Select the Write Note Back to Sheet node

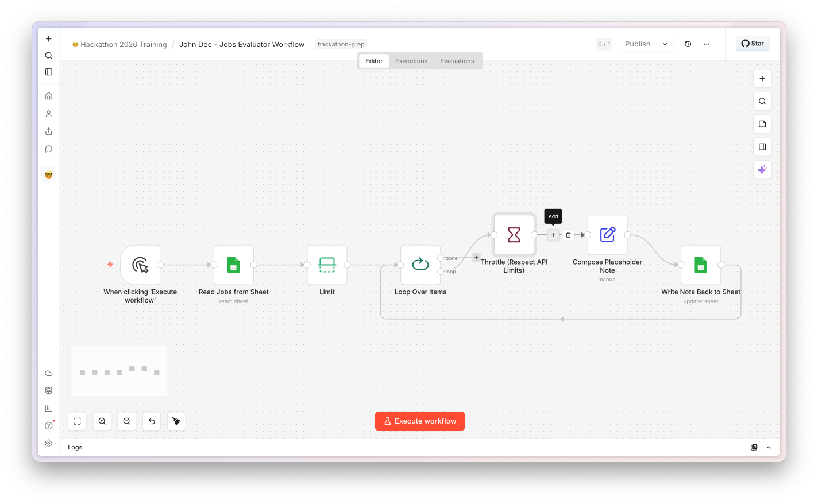(x=701, y=265)
